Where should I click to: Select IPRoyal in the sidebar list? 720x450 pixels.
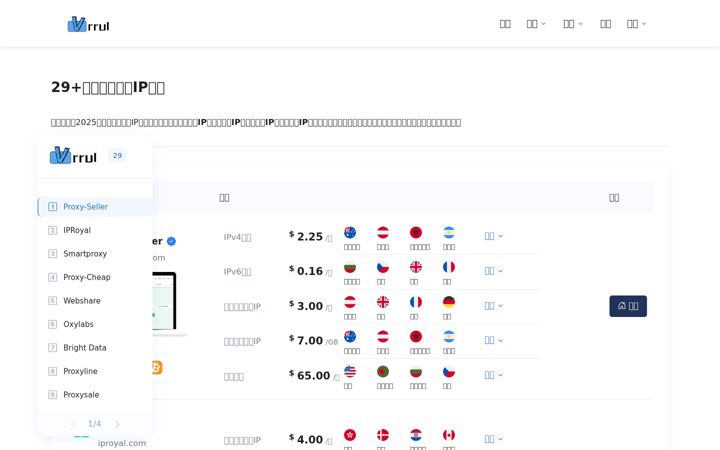[x=95, y=230]
